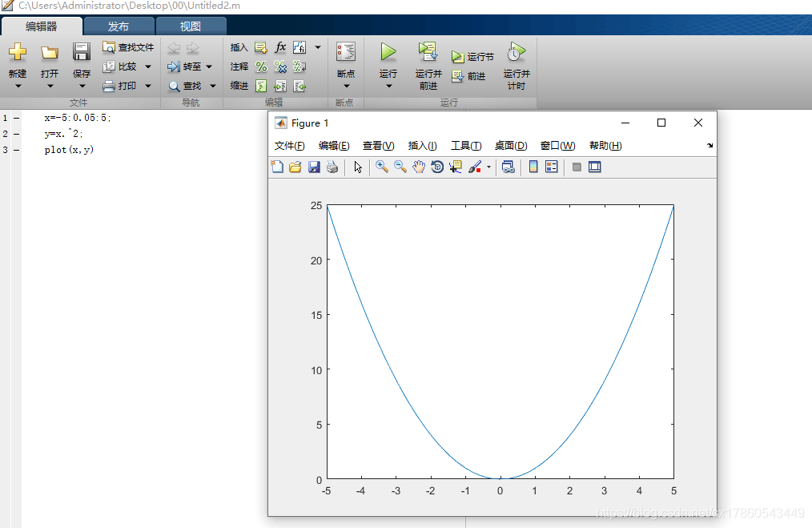Open the Figure 1 File (文件) menu

289,146
